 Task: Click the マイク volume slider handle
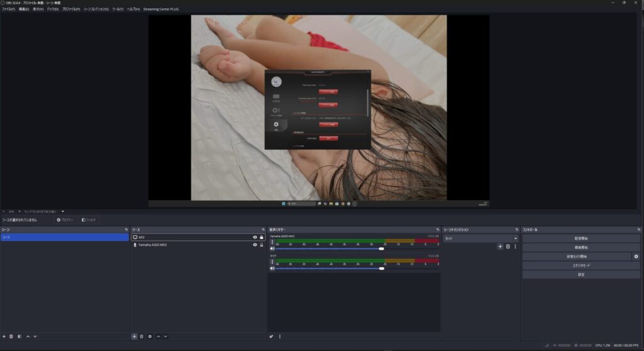point(381,269)
